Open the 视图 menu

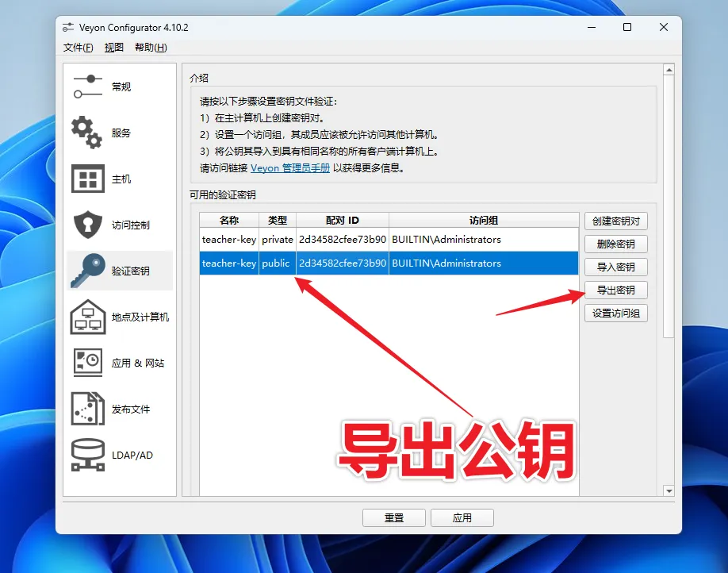(x=113, y=48)
